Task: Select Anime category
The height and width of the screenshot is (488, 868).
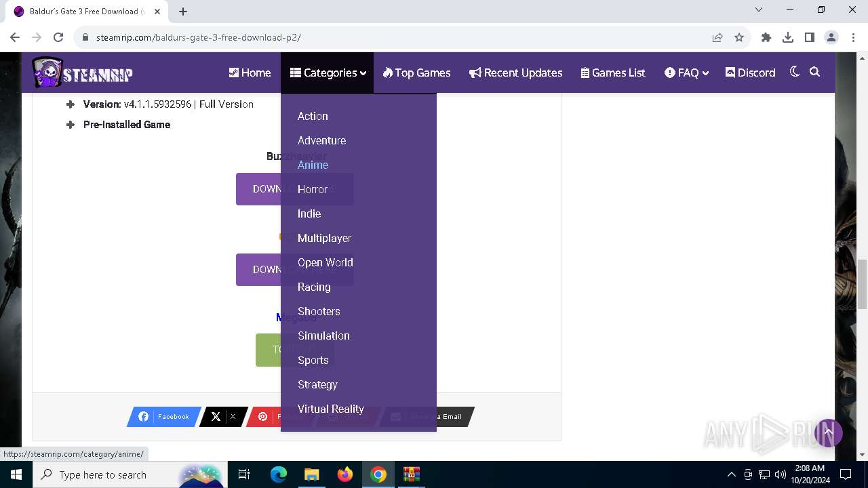Action: (313, 165)
